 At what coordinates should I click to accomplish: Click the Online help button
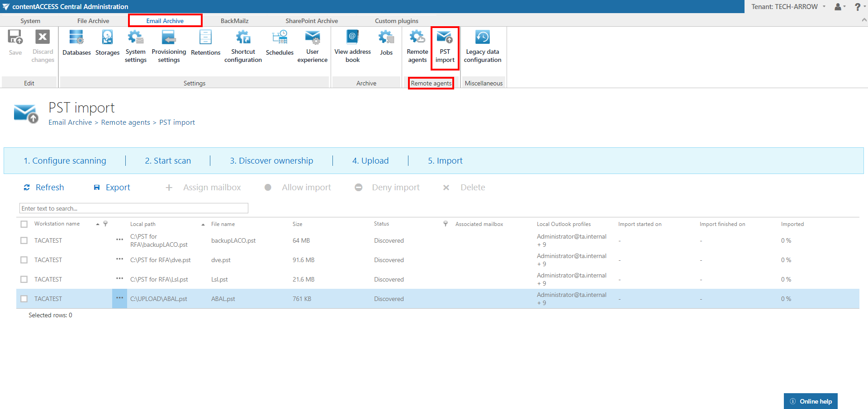(811, 401)
